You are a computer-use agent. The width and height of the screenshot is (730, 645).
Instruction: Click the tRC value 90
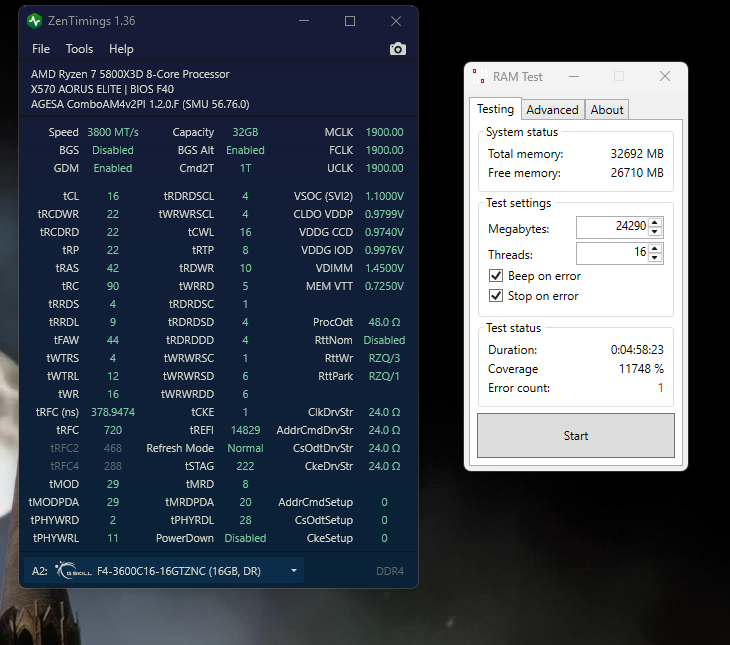point(113,286)
